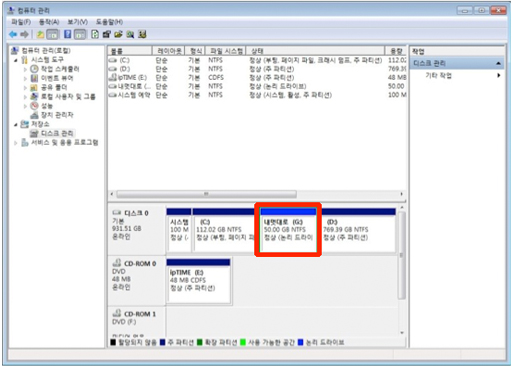Expand the 성능 arrow
Screen dimensions: 514x366
[25, 106]
